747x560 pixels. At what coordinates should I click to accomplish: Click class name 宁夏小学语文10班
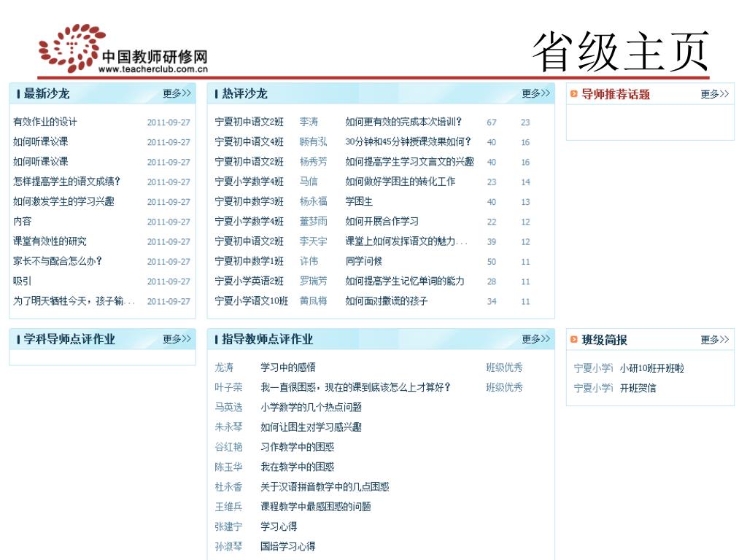[252, 301]
